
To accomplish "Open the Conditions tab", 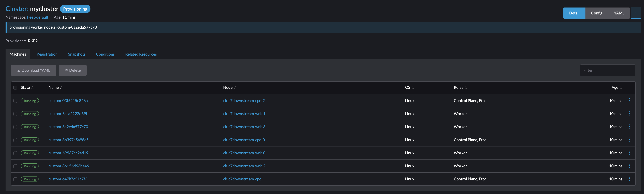I will 105,54.
